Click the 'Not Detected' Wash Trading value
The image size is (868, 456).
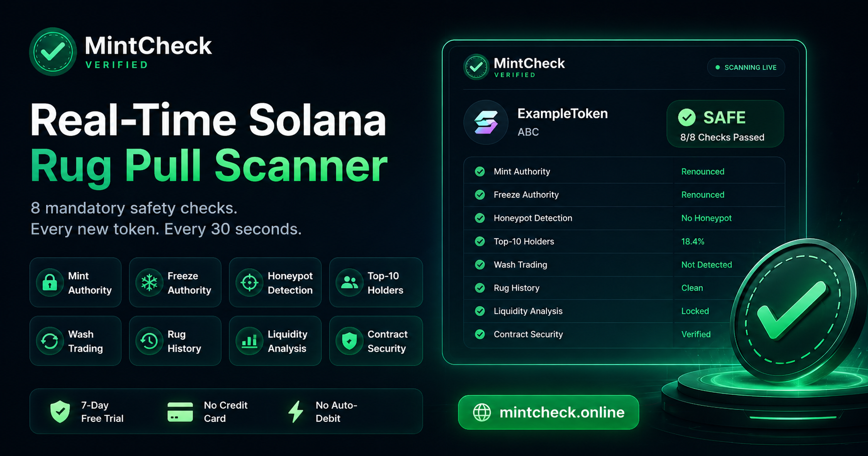click(x=707, y=264)
